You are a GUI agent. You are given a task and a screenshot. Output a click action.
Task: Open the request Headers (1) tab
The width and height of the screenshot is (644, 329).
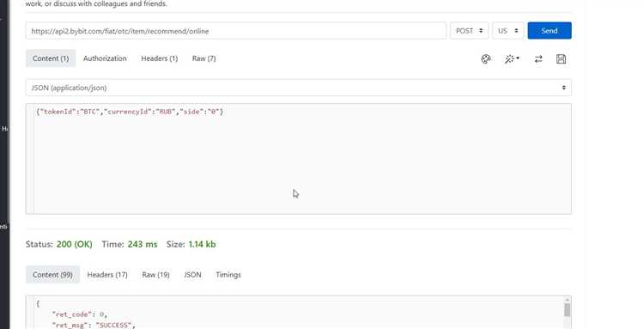pyautogui.click(x=160, y=58)
